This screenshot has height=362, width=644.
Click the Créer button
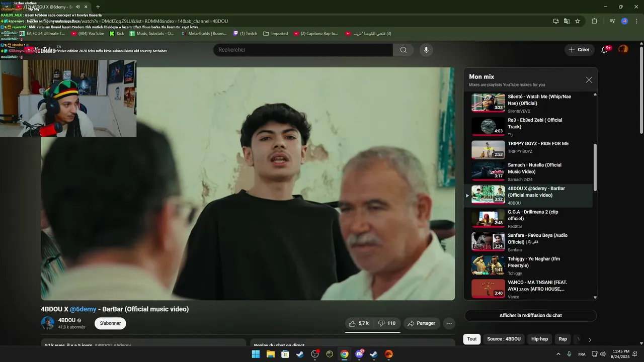click(x=579, y=50)
